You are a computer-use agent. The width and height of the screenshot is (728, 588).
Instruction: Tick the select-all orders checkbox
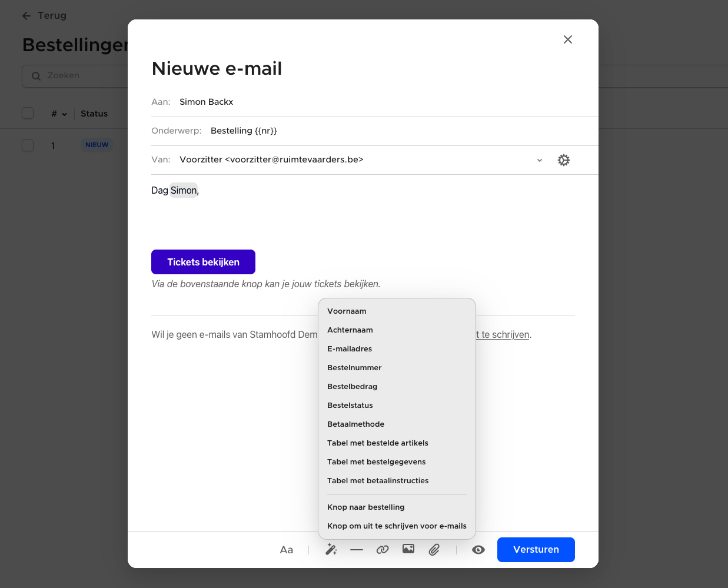(28, 113)
